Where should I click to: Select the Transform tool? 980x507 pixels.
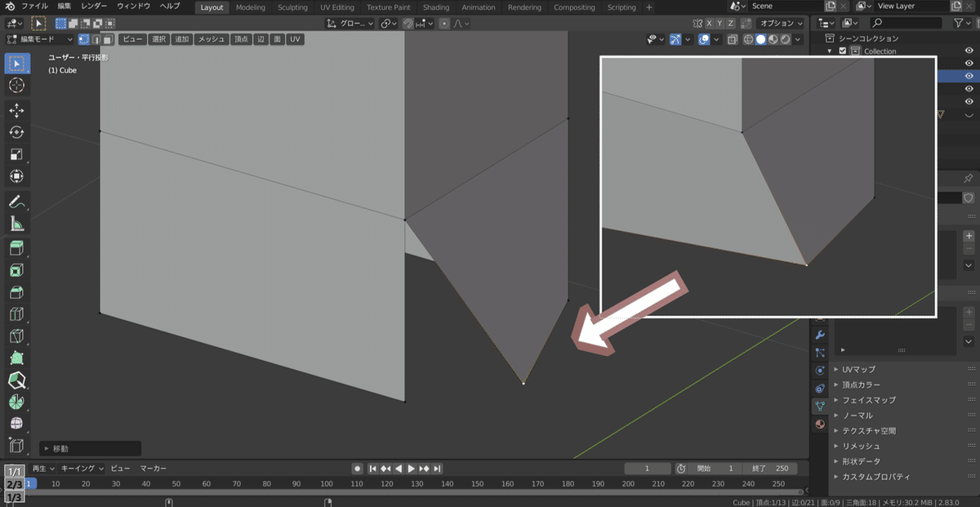17,176
